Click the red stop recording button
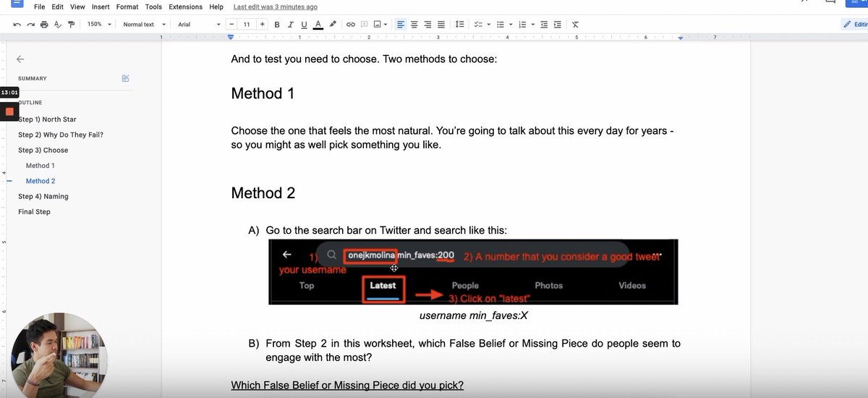This screenshot has width=868, height=398. coord(9,111)
